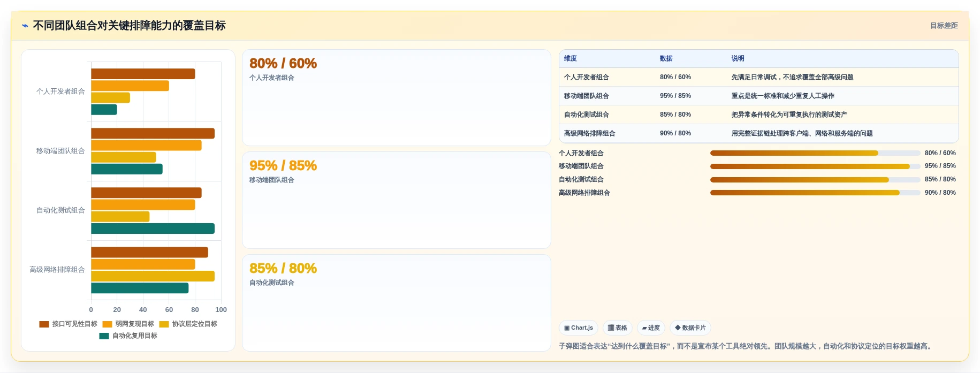Click the 表格 tag chip
The height and width of the screenshot is (373, 980).
pos(618,328)
